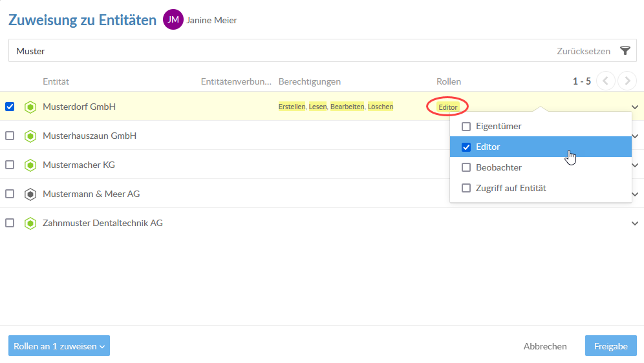644x363 pixels.
Task: Collapse the Musterdorf GmbH roles chevron
Action: (x=635, y=107)
